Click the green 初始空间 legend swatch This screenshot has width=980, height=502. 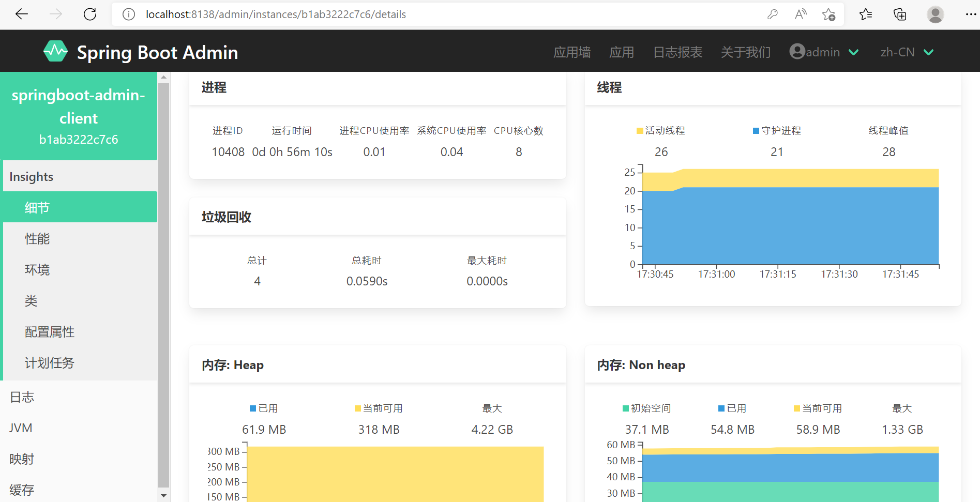(x=626, y=408)
